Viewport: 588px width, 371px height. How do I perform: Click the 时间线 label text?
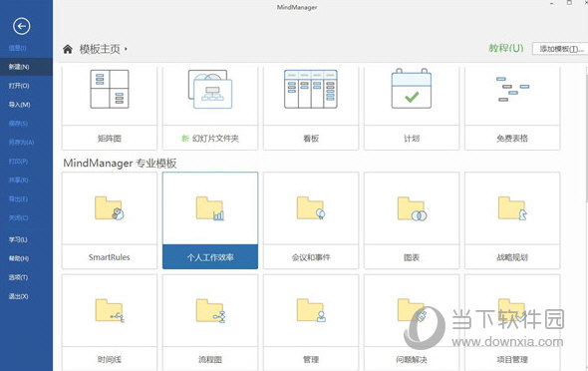coord(110,360)
